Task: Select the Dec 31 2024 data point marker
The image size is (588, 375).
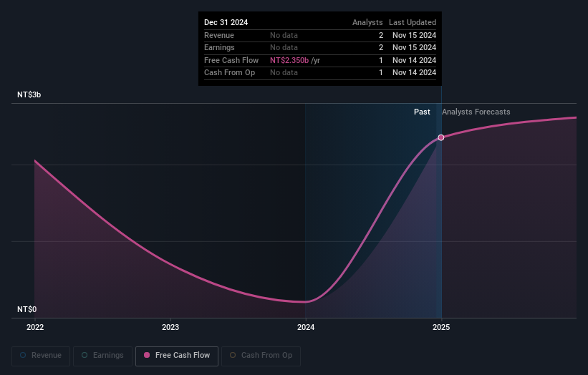Action: tap(441, 137)
